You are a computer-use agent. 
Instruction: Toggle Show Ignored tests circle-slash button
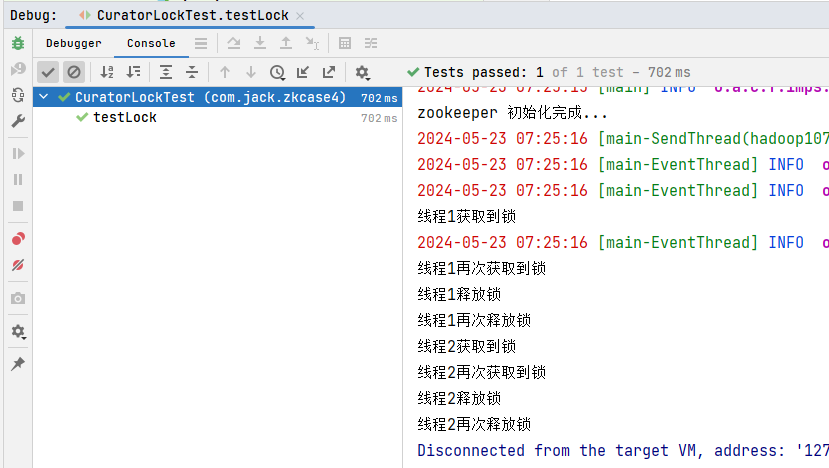[74, 72]
